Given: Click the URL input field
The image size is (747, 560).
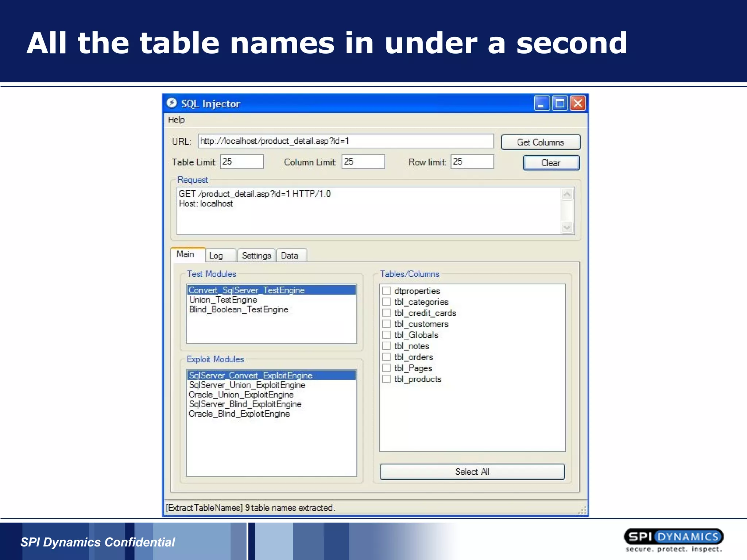Looking at the screenshot, I should 346,141.
